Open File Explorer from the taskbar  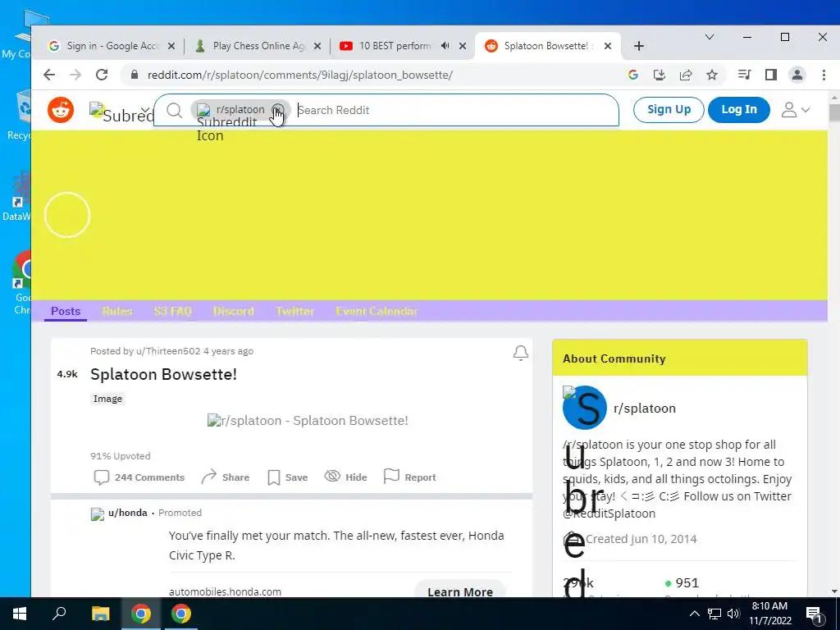coord(100,614)
